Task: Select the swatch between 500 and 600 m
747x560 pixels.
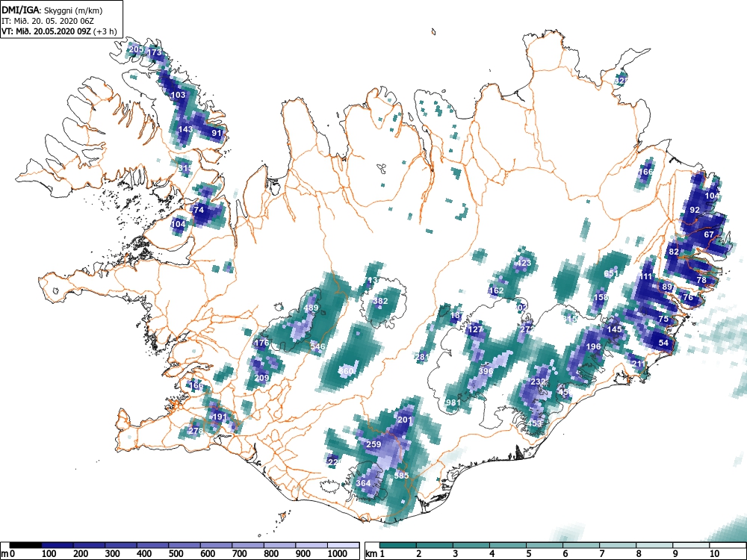Action: [x=185, y=545]
